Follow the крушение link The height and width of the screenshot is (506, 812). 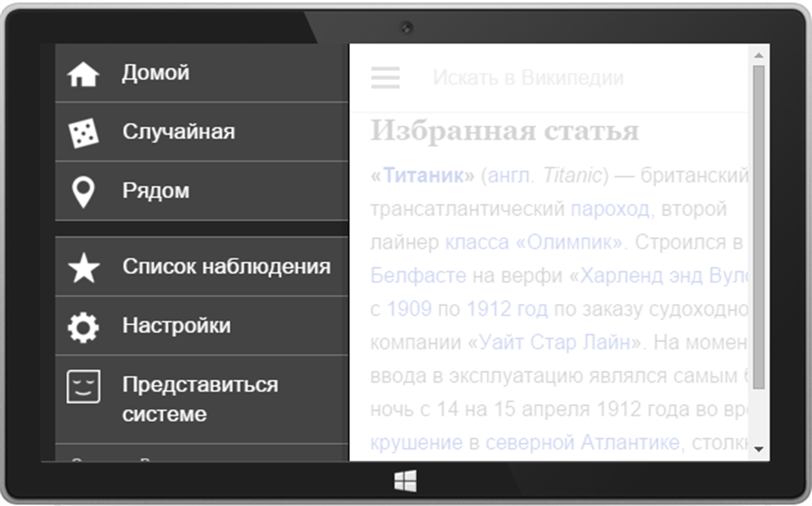pyautogui.click(x=416, y=443)
